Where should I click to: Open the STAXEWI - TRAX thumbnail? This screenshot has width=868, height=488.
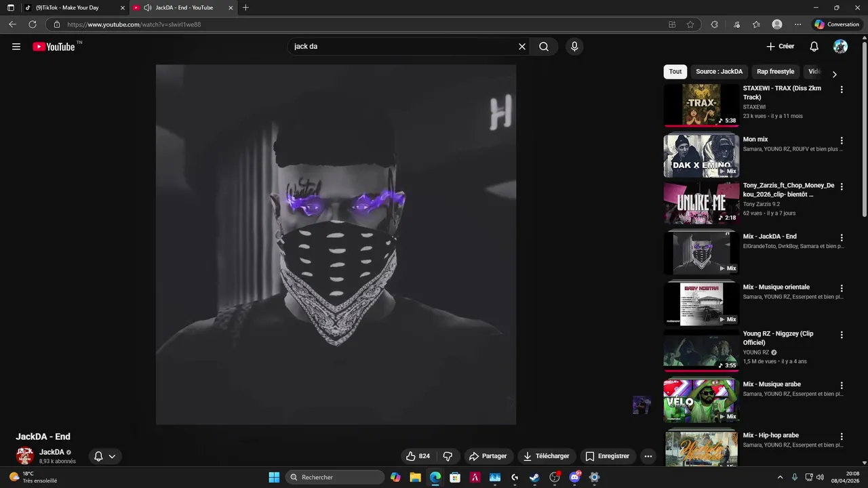pyautogui.click(x=701, y=104)
